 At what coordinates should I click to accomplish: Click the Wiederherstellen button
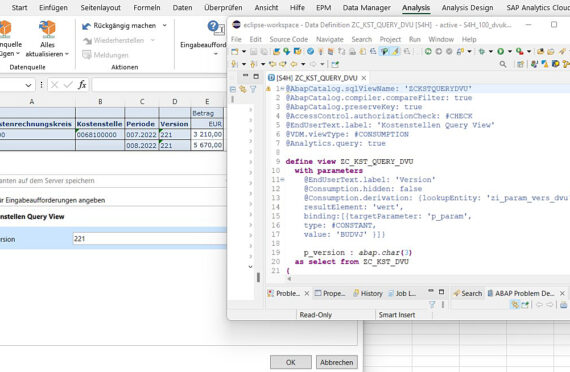click(x=113, y=40)
